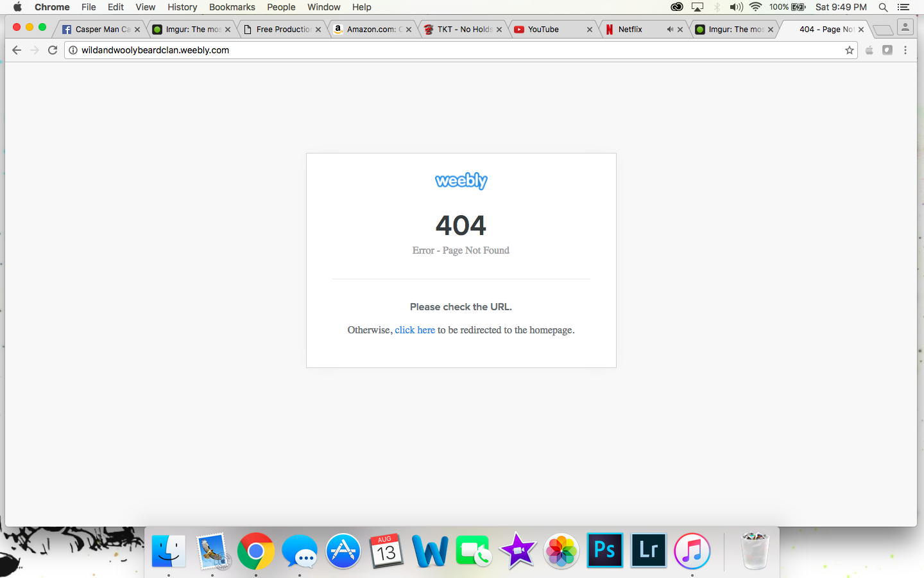Show site info for weebly address
The width and height of the screenshot is (924, 578).
(x=73, y=50)
